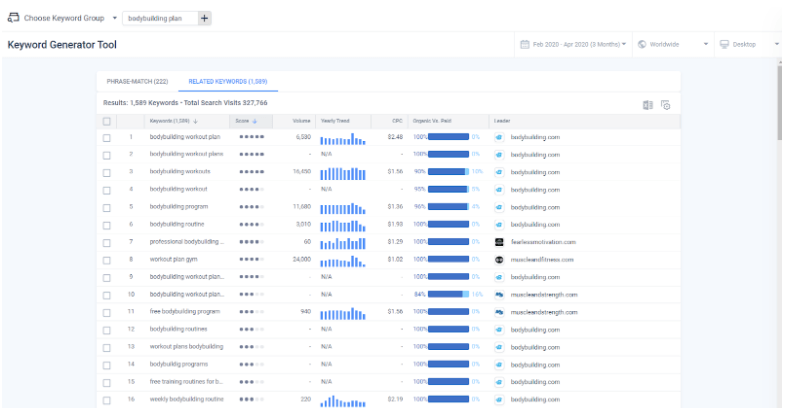Click the monitor icon next to Desktop
Image resolution: width=789 pixels, height=411 pixels.
click(x=724, y=44)
